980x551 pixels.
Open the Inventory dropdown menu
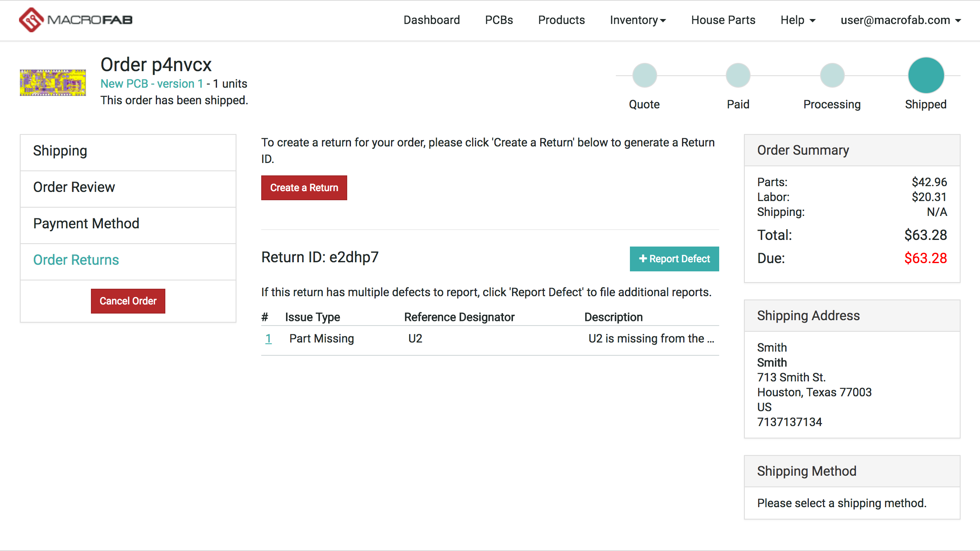(637, 20)
